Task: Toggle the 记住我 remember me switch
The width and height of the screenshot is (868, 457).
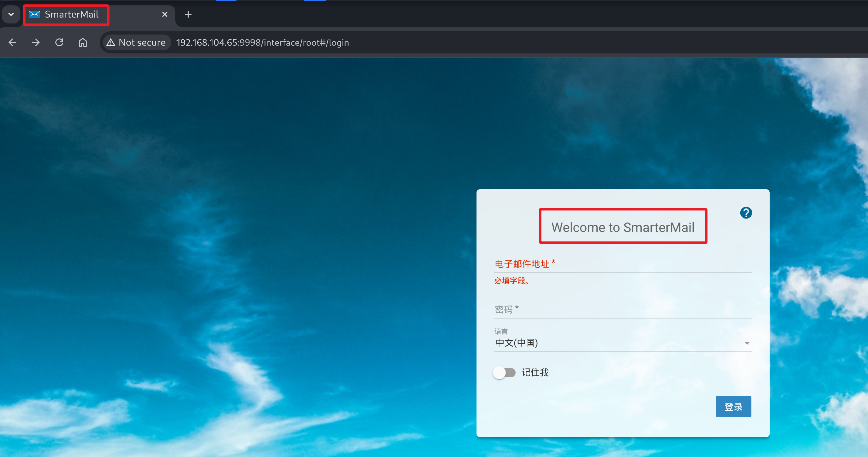Action: tap(504, 372)
